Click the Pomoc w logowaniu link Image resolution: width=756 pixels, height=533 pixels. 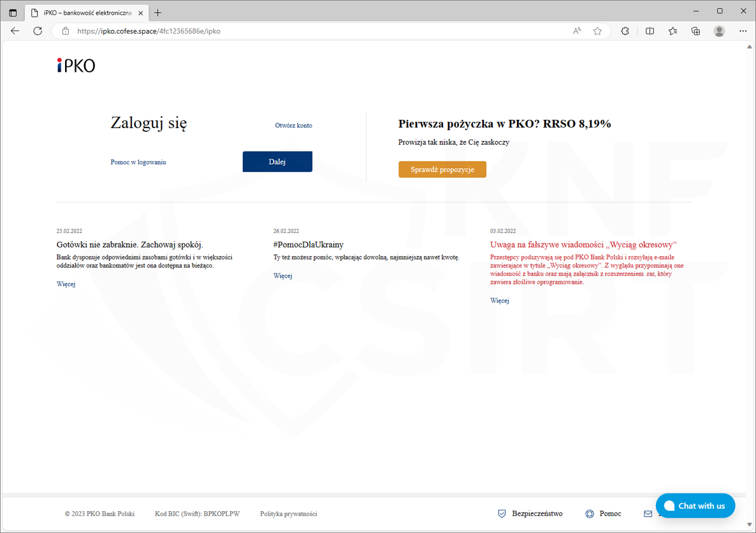(138, 163)
